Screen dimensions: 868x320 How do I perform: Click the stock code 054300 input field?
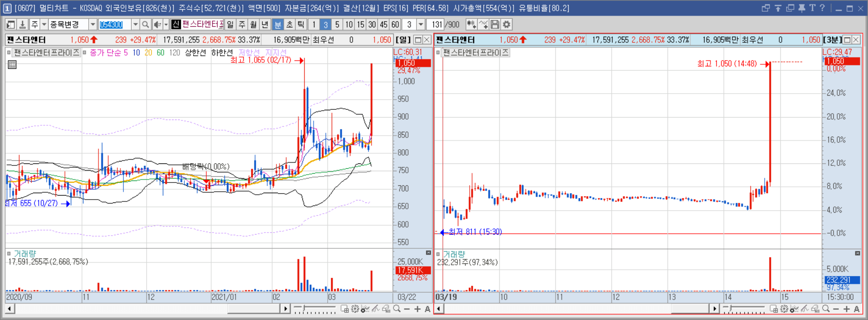(x=115, y=24)
